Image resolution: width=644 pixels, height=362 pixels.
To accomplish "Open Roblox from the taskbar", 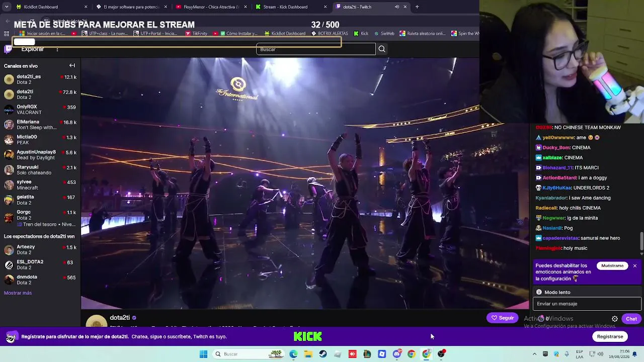I will point(382,354).
